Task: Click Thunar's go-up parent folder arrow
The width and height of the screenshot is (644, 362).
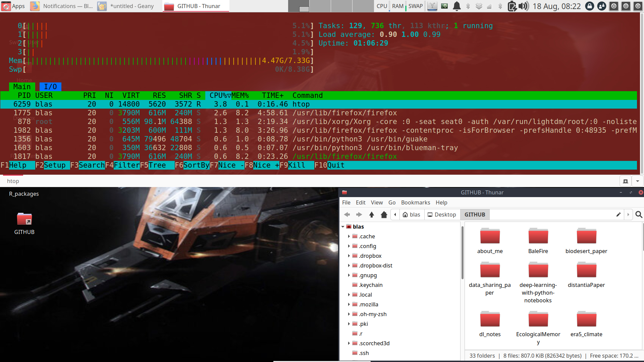Action: [371, 215]
